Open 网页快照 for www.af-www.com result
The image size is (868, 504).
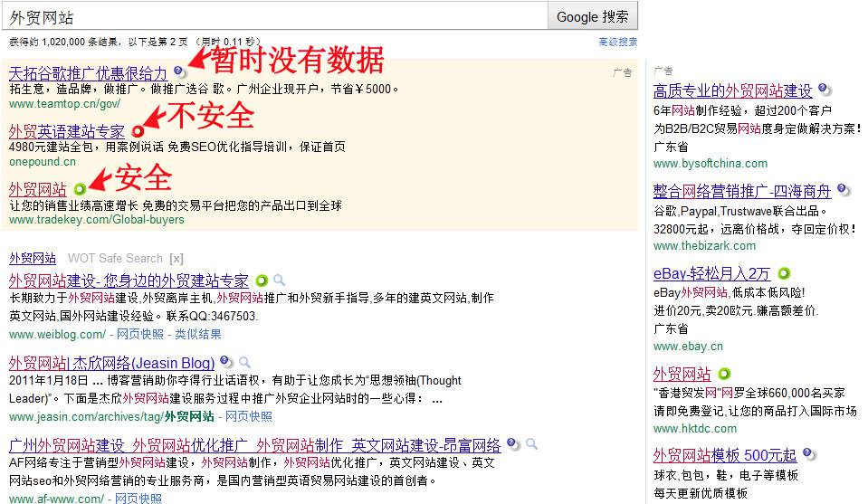tap(138, 499)
